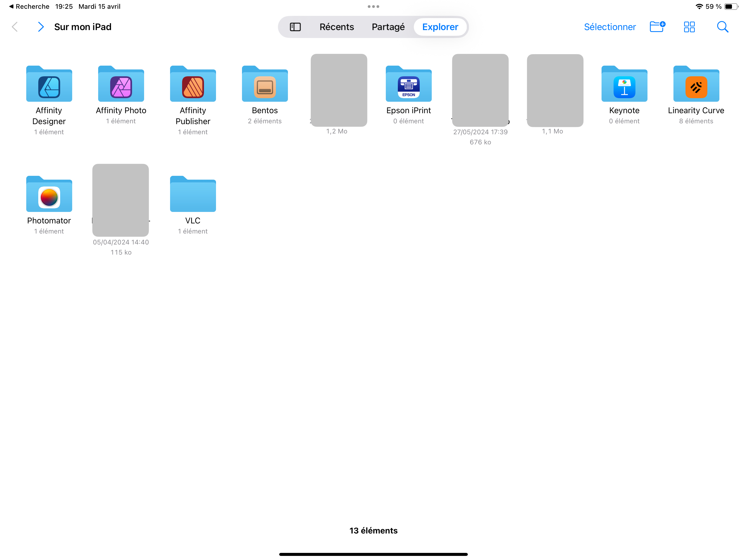The height and width of the screenshot is (560, 747).
Task: Open the Affinity Designer folder
Action: point(49,84)
